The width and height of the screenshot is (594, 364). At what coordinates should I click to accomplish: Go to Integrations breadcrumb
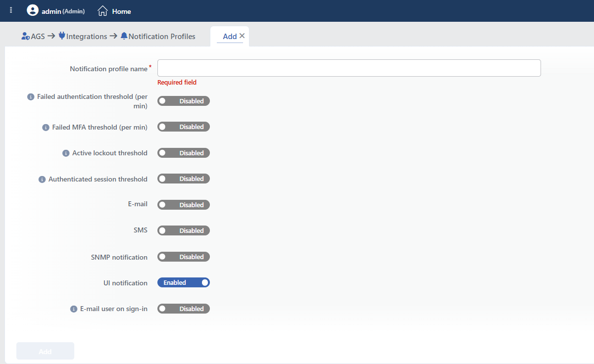coord(87,36)
